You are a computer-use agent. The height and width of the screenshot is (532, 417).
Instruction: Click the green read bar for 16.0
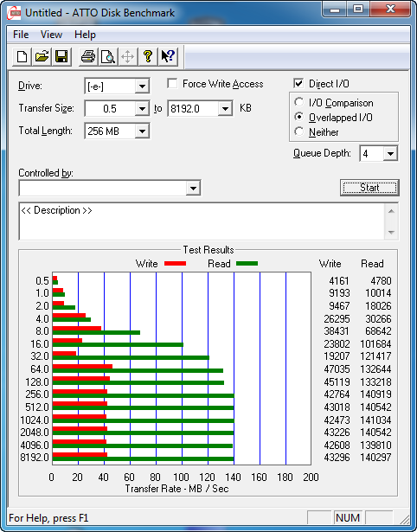click(118, 344)
